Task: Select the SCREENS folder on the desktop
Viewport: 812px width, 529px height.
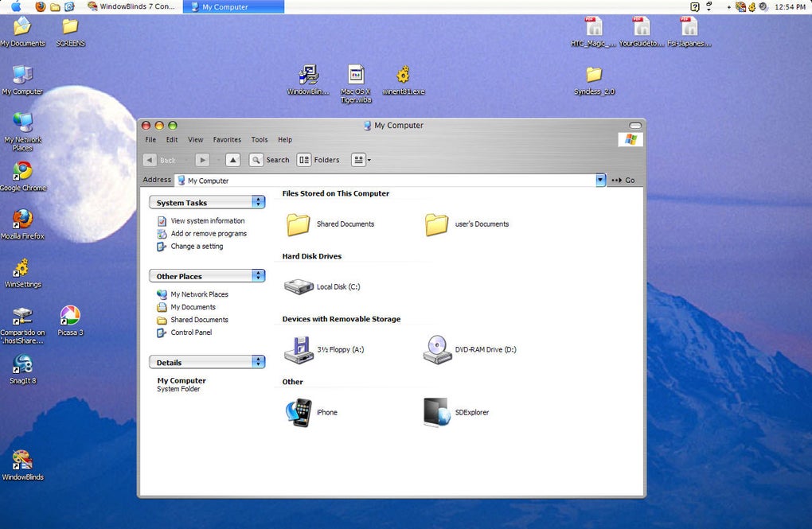Action: [70, 32]
